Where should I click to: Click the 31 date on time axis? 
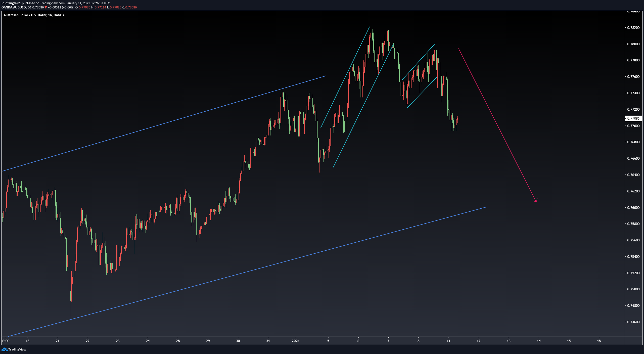tap(268, 341)
